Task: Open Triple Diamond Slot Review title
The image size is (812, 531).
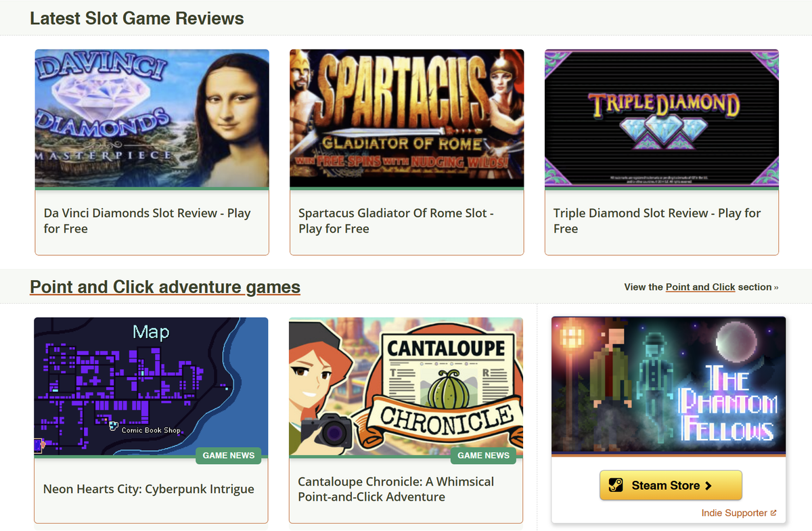Action: (x=657, y=221)
